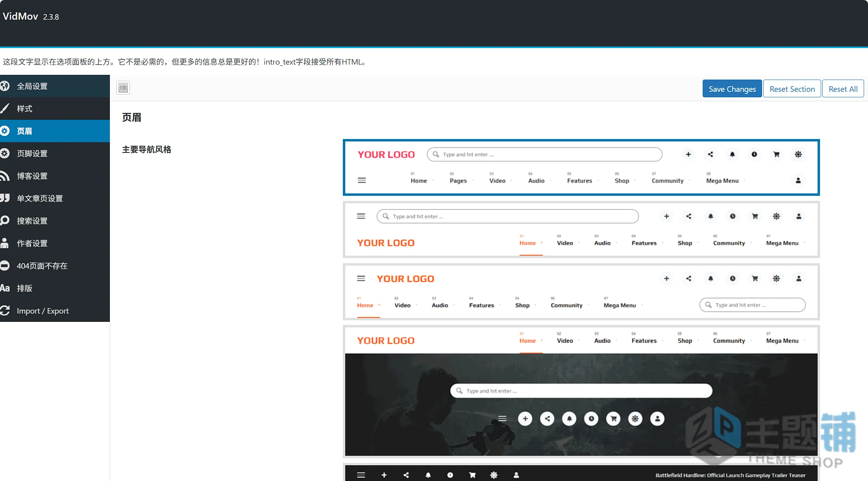Click the minus-circle icon beside 404页面不存在
This screenshot has width=868, height=481.
5,266
